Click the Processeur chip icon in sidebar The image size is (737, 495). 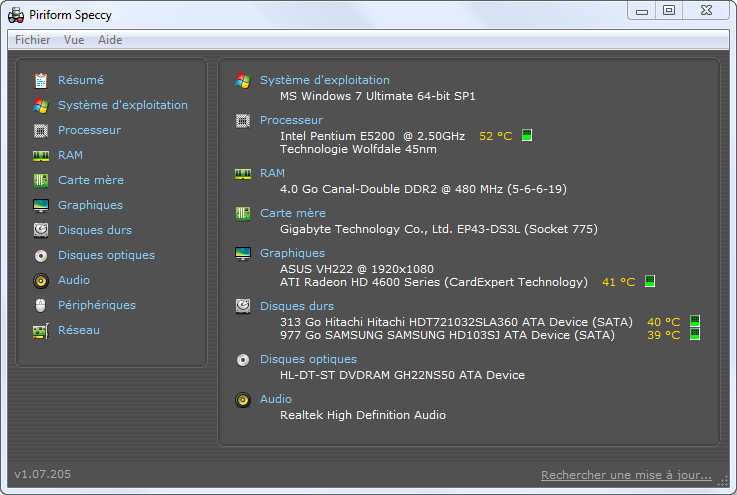pyautogui.click(x=41, y=130)
